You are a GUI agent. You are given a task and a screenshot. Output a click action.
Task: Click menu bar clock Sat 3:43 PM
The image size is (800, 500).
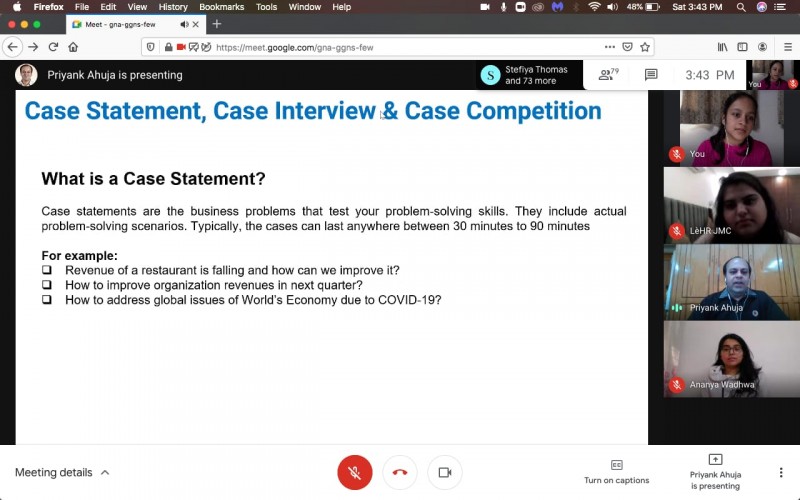click(x=697, y=7)
